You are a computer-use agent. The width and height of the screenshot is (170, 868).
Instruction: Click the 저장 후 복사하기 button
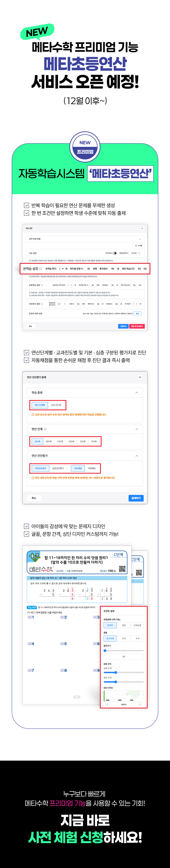[137, 326]
